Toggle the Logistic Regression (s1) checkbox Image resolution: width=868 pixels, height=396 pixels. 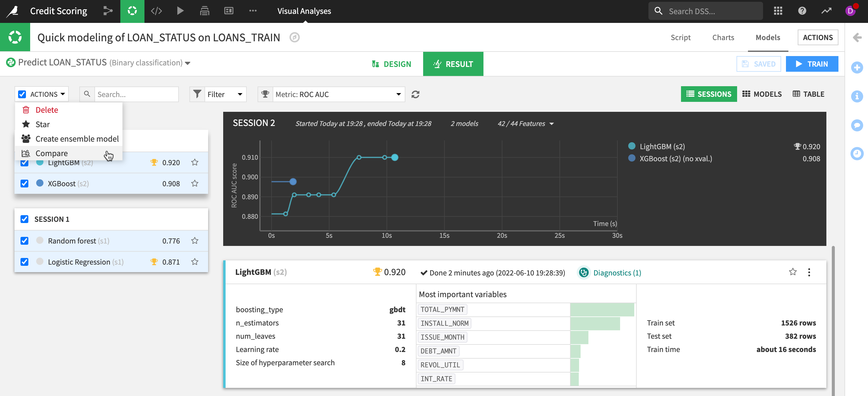tap(24, 262)
